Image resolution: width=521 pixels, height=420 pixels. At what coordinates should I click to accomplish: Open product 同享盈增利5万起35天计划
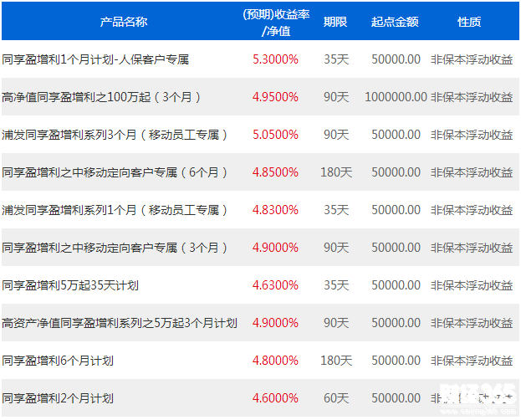(x=70, y=285)
